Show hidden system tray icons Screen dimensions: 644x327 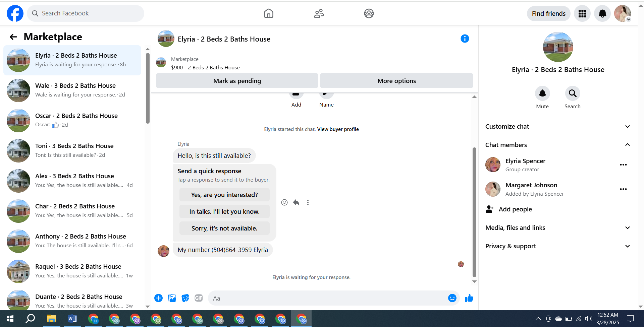(538, 319)
